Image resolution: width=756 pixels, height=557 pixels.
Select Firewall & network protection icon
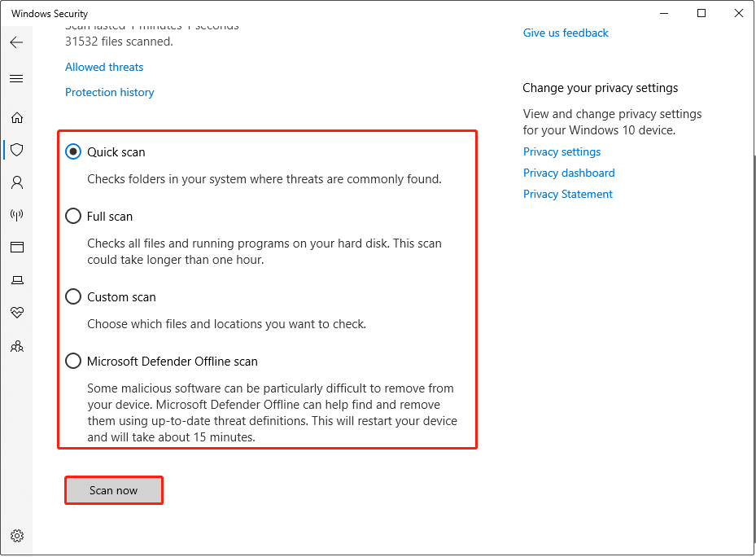tap(17, 215)
